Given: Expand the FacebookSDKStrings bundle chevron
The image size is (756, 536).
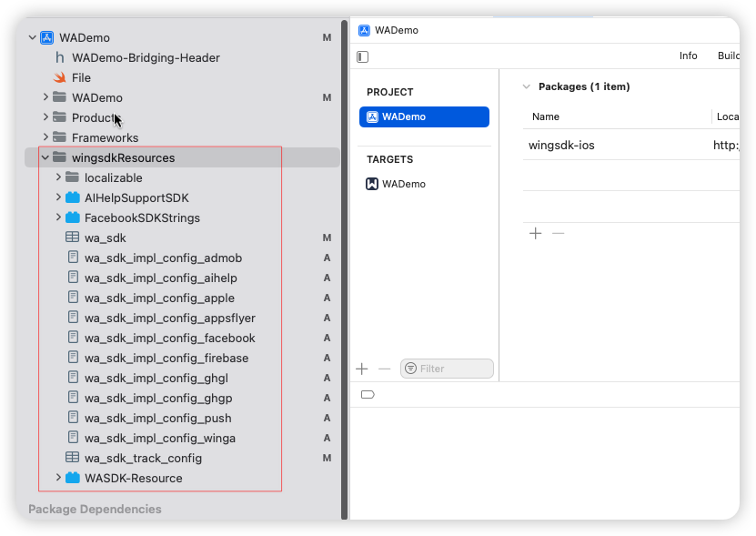Looking at the screenshot, I should (x=58, y=217).
